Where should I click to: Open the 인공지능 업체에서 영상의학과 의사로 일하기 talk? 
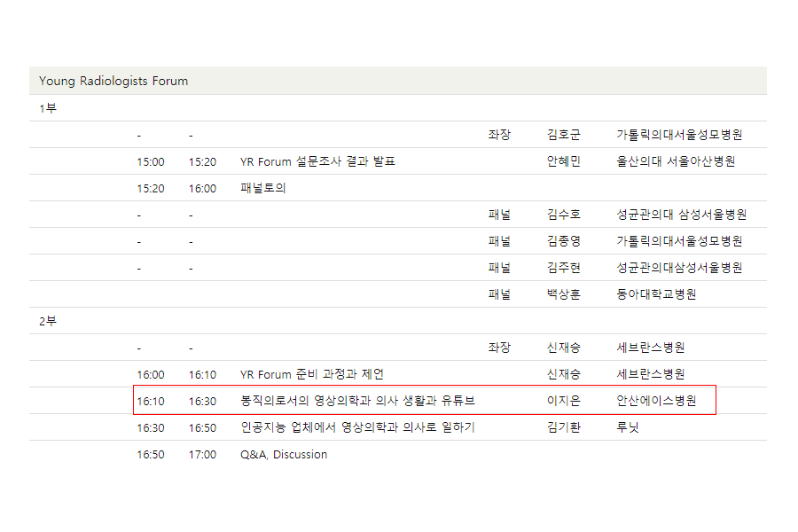pos(357,427)
